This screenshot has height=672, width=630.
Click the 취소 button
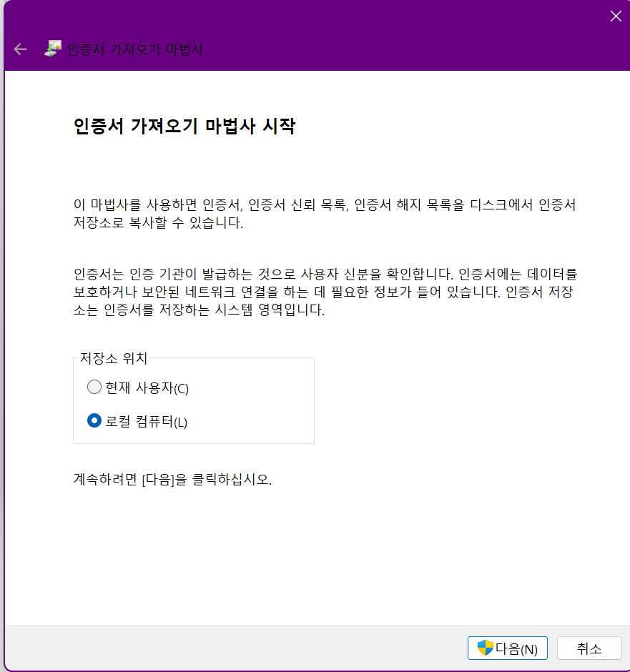(589, 648)
